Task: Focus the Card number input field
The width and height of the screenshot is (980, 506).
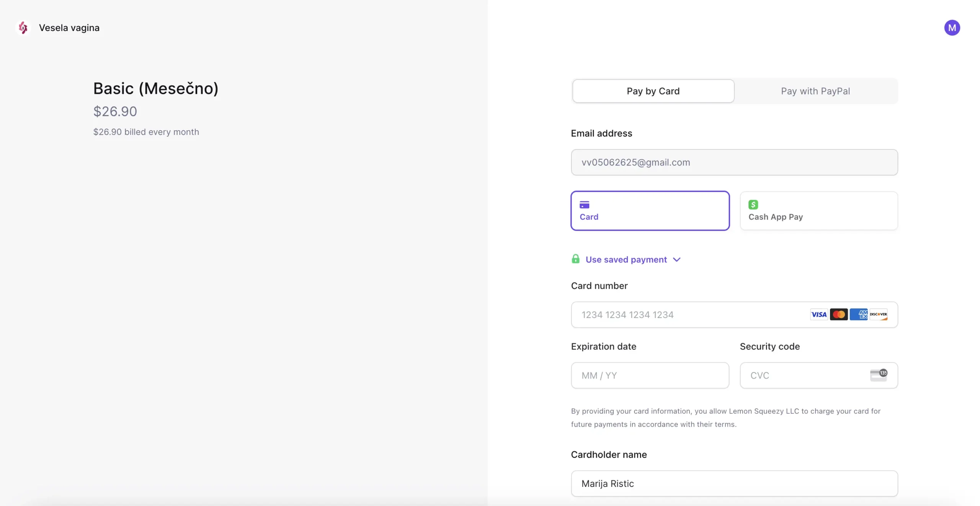Action: coord(734,314)
